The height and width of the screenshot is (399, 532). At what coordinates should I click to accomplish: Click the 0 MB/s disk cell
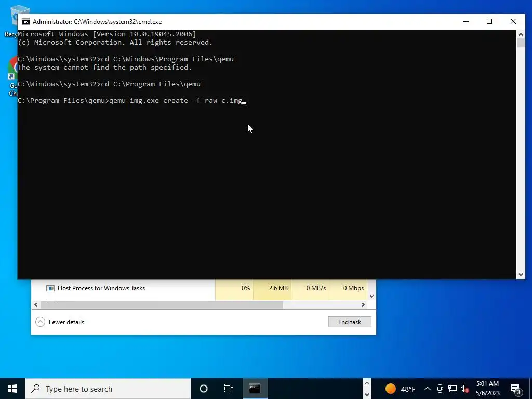point(310,288)
